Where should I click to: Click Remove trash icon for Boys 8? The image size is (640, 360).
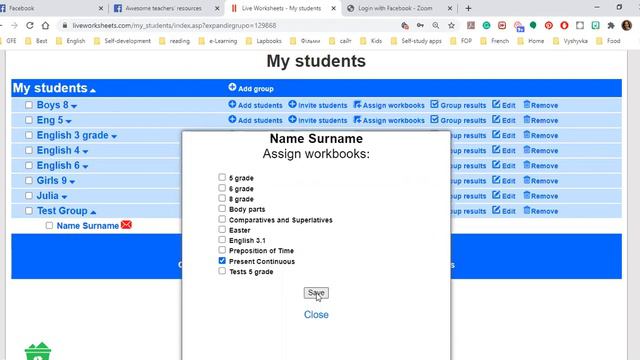(527, 104)
